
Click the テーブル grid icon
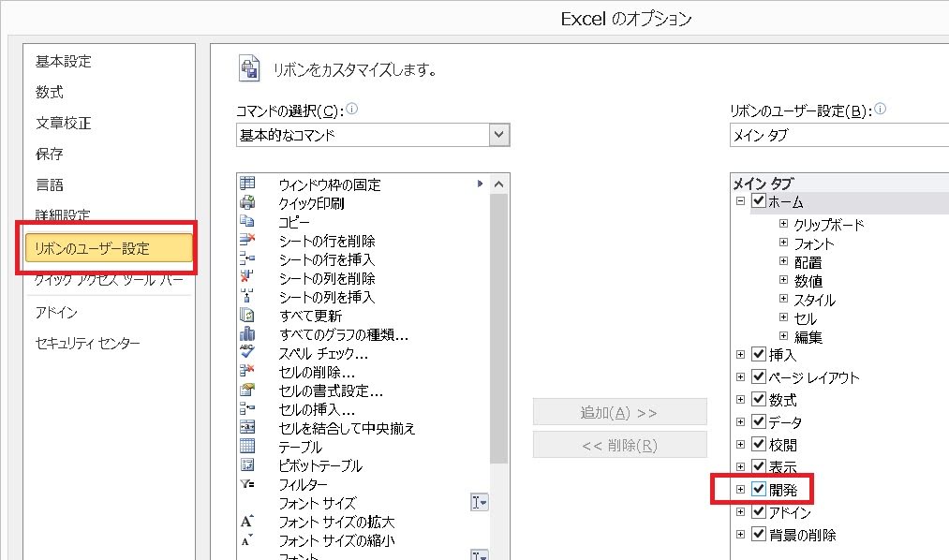tap(247, 446)
